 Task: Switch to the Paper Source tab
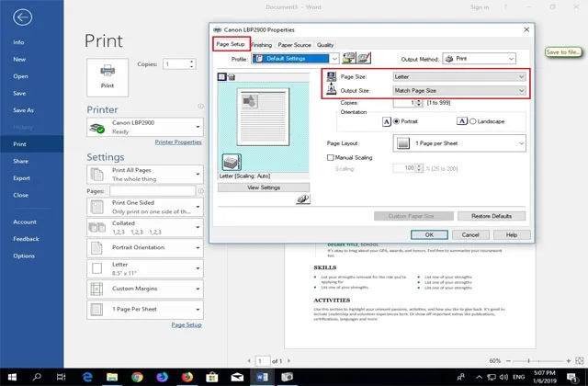click(295, 44)
